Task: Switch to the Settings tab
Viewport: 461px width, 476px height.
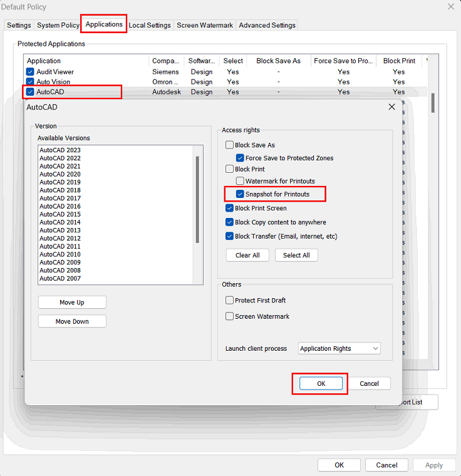Action: [19, 25]
